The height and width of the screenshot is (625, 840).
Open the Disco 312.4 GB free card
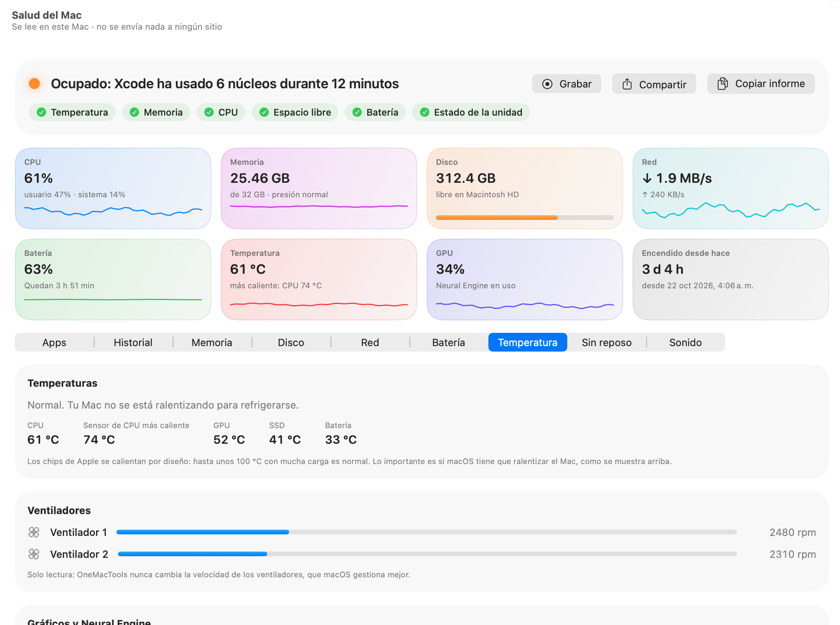(x=525, y=188)
